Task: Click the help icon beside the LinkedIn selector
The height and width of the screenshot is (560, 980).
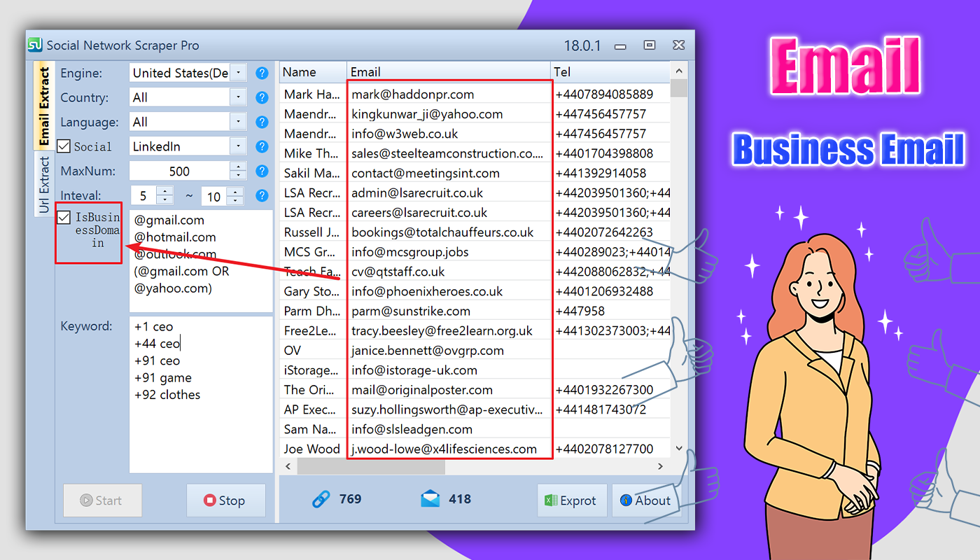Action: click(x=262, y=146)
